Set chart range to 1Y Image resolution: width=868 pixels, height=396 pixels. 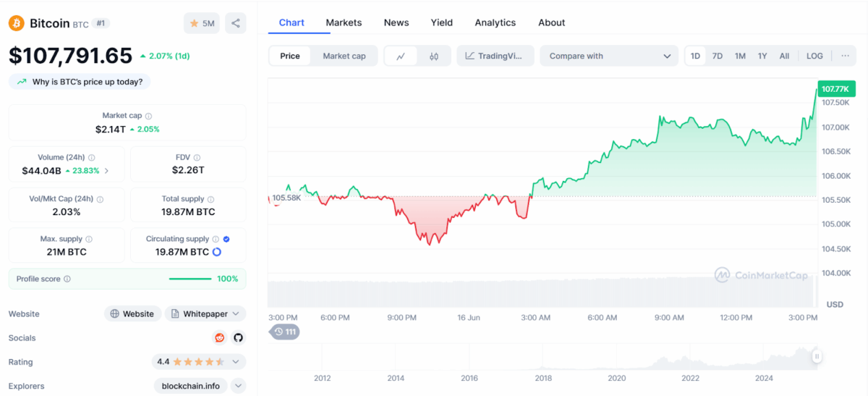762,56
